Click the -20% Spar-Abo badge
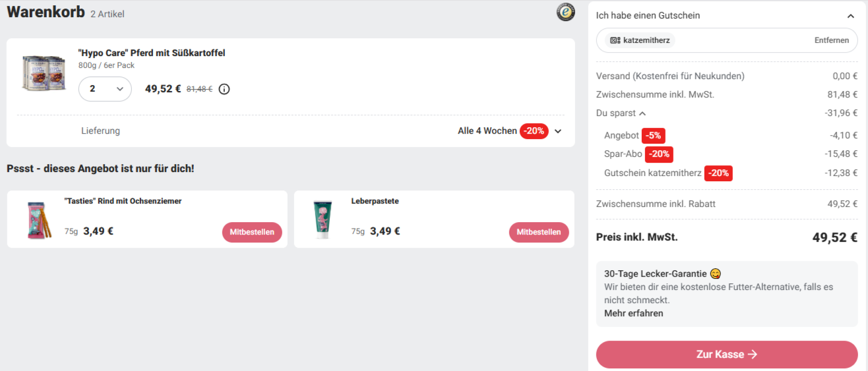Image resolution: width=868 pixels, height=371 pixels. [x=659, y=154]
